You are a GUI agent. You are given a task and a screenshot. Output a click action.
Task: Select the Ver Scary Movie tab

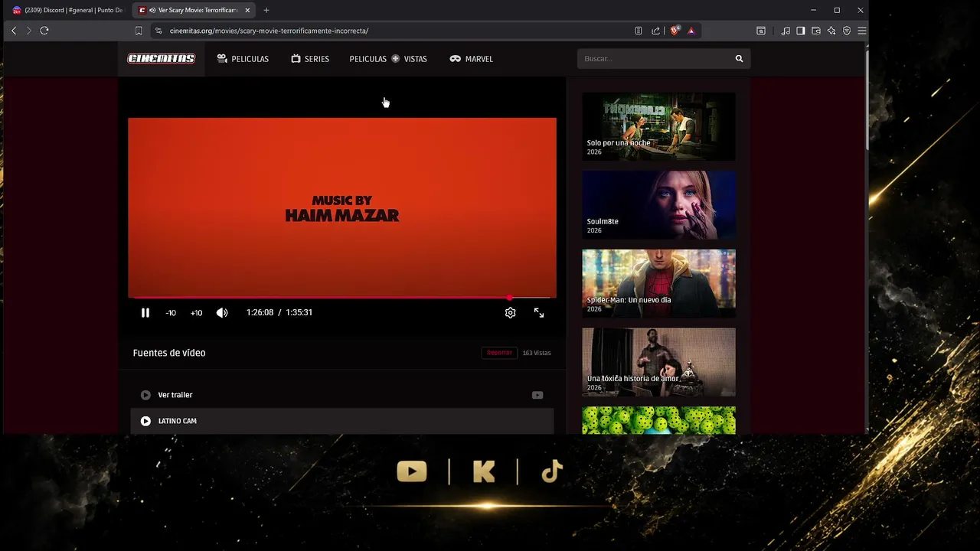click(193, 10)
